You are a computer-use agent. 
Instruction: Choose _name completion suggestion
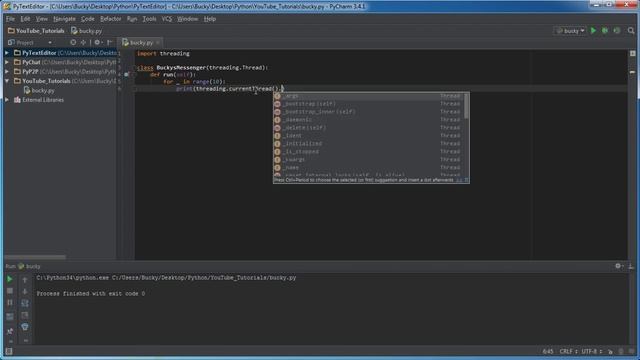point(369,167)
